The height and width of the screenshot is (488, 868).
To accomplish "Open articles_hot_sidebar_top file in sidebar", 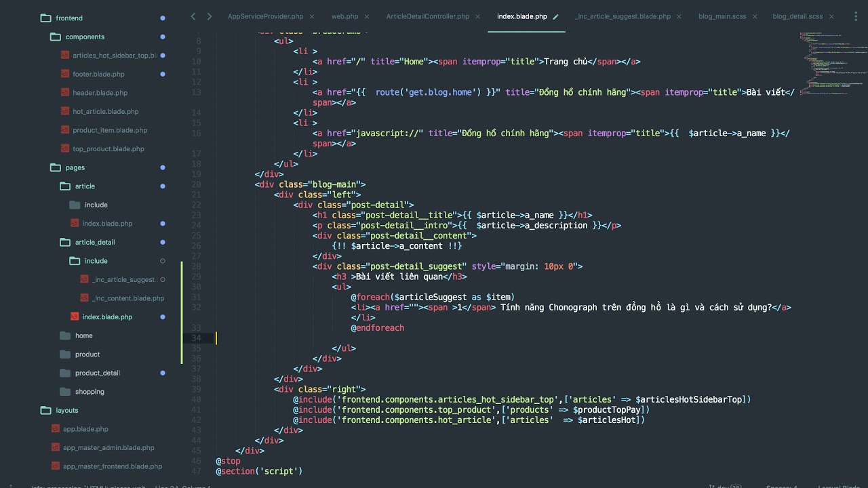I will point(115,56).
